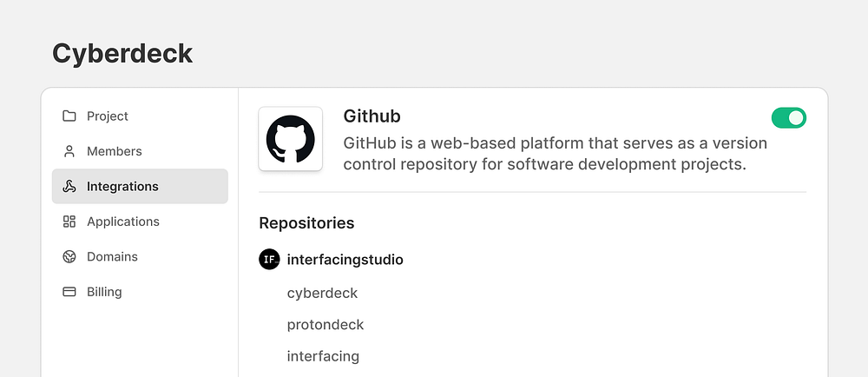Select the cyberdeck repository
This screenshot has width=868, height=377.
tap(322, 293)
